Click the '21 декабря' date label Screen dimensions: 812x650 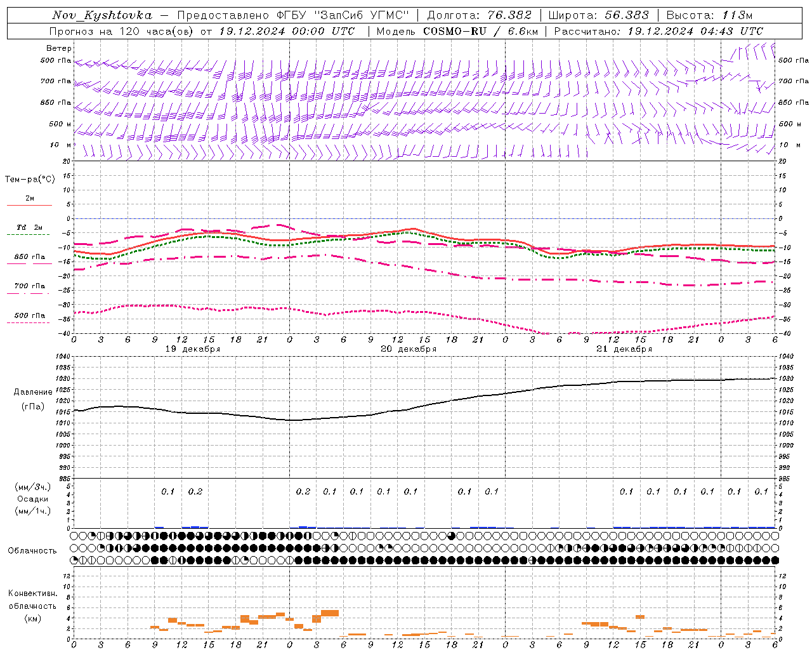pyautogui.click(x=624, y=349)
